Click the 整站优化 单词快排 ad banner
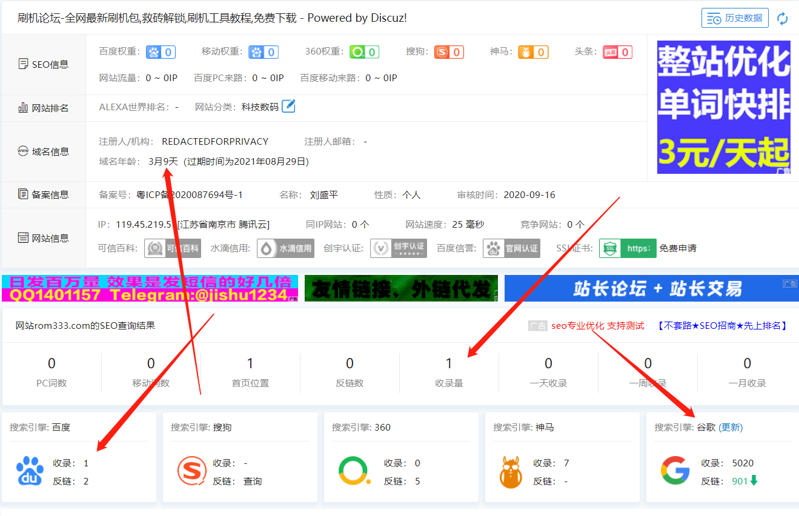799x516 pixels. pyautogui.click(x=724, y=107)
